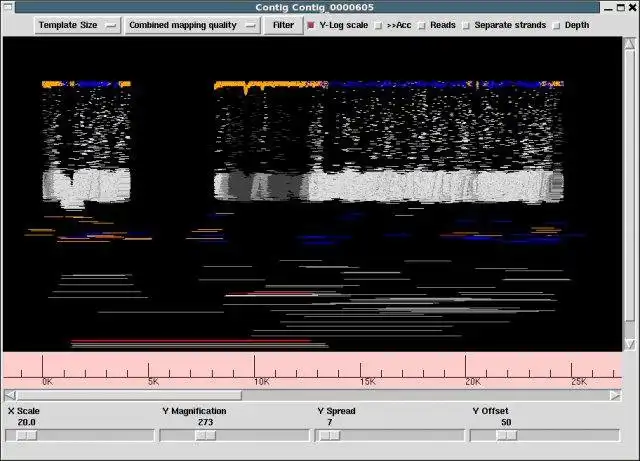Open the window menu in title bar

tap(9, 7)
